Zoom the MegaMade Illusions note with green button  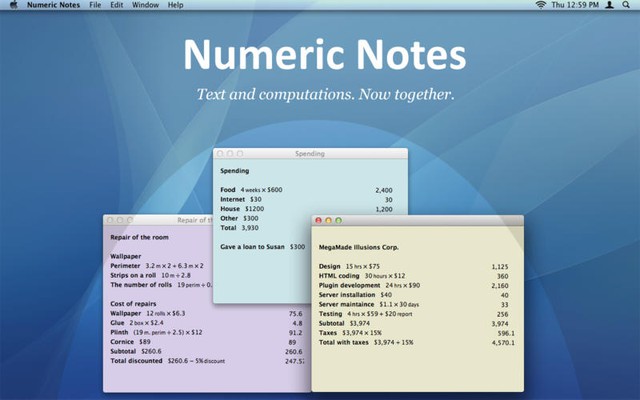point(339,220)
